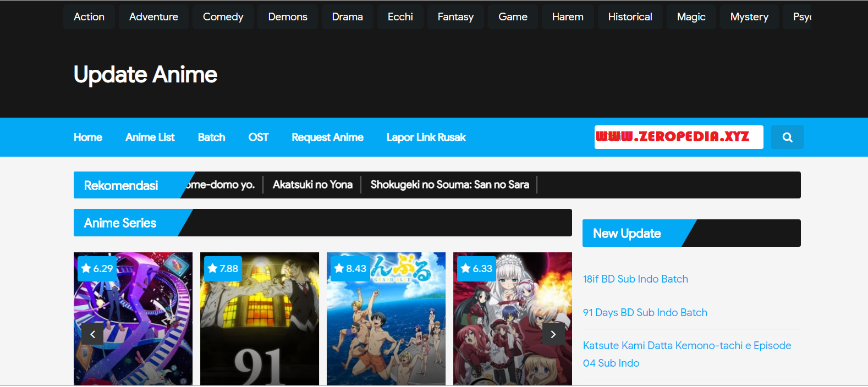This screenshot has height=387, width=868.
Task: Open Katsute Kami Datta Kemono-tachi e Episode 04 link
Action: (687, 354)
